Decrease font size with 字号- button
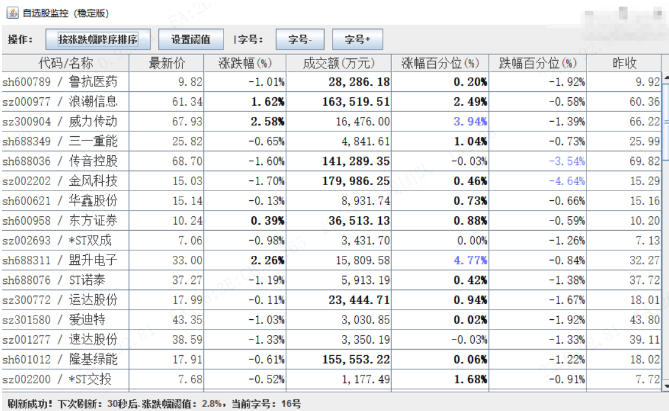The width and height of the screenshot is (669, 411). [x=300, y=40]
